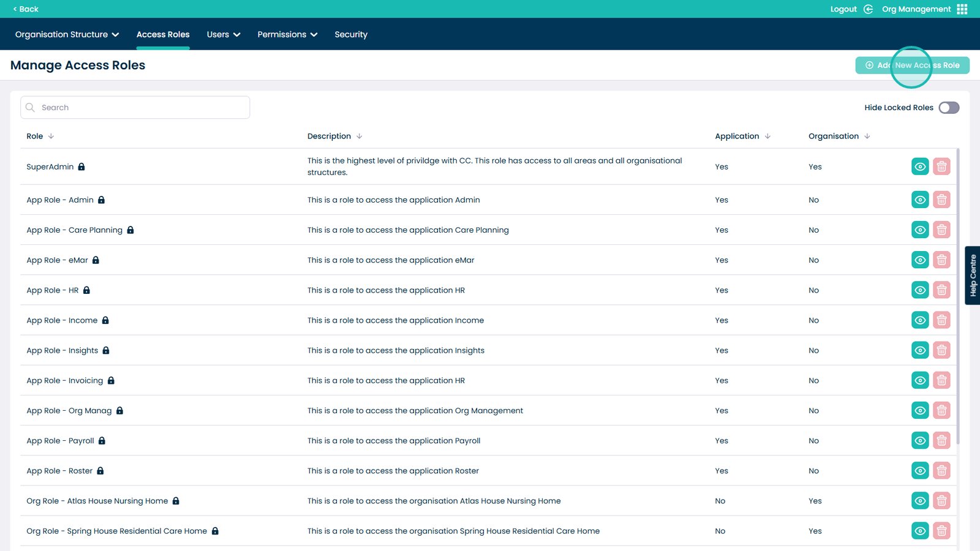Switch to the Security tab
The height and width of the screenshot is (551, 980).
coord(351,35)
